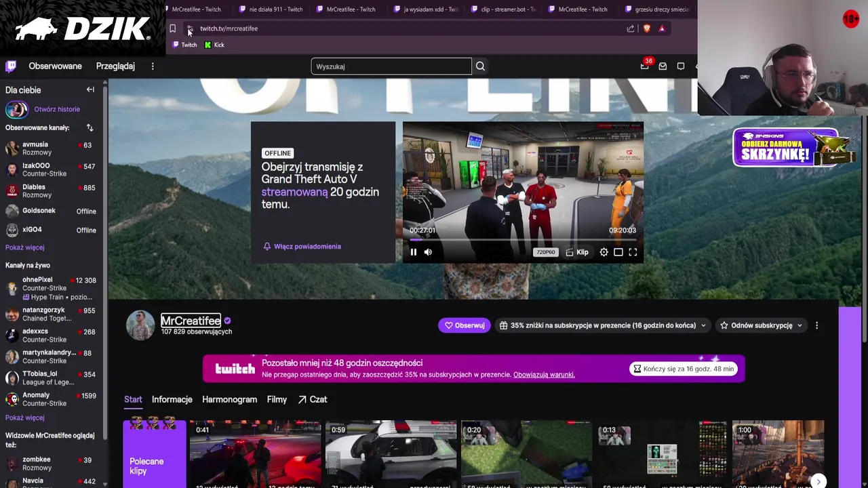Collapse the Dla ciebie sidebar
The height and width of the screenshot is (488, 868).
pos(90,89)
